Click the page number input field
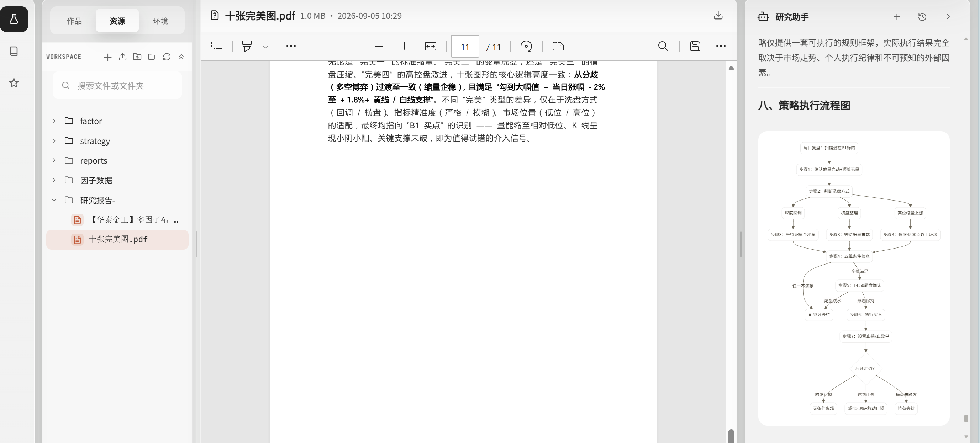 (x=465, y=46)
